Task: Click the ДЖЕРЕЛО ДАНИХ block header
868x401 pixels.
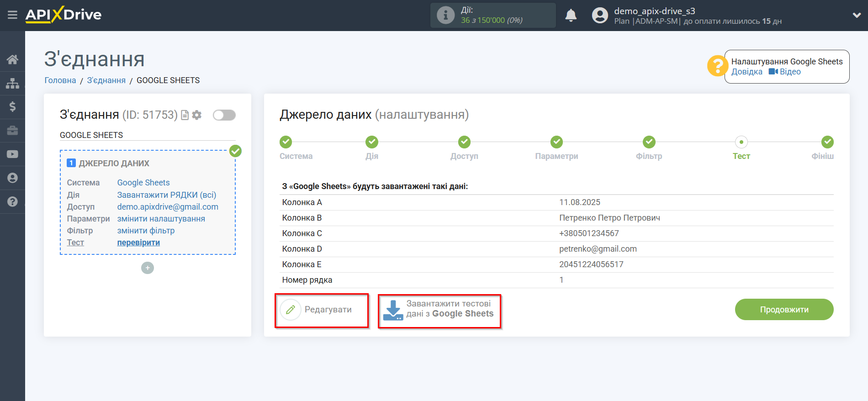Action: pyautogui.click(x=114, y=164)
